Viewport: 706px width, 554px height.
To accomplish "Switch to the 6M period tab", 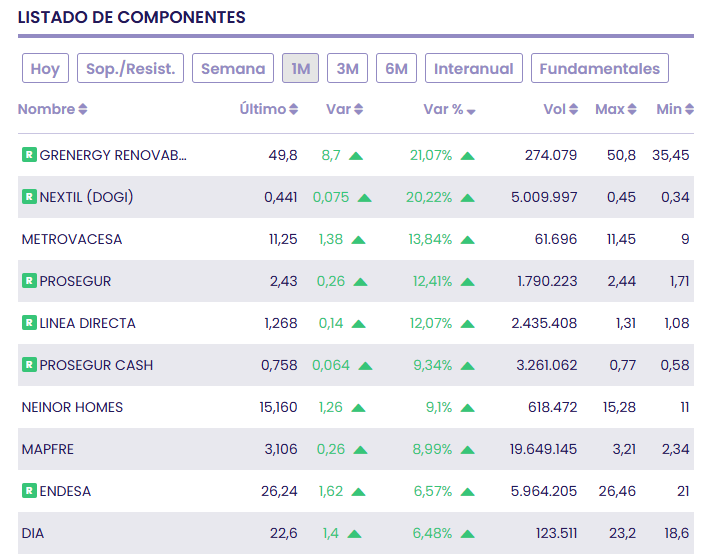I will click(x=397, y=68).
